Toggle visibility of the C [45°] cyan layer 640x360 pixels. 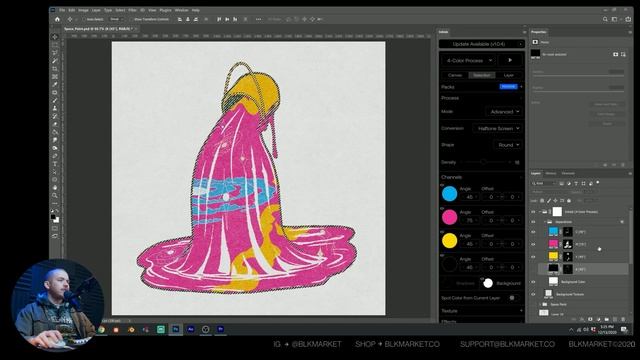coord(533,232)
